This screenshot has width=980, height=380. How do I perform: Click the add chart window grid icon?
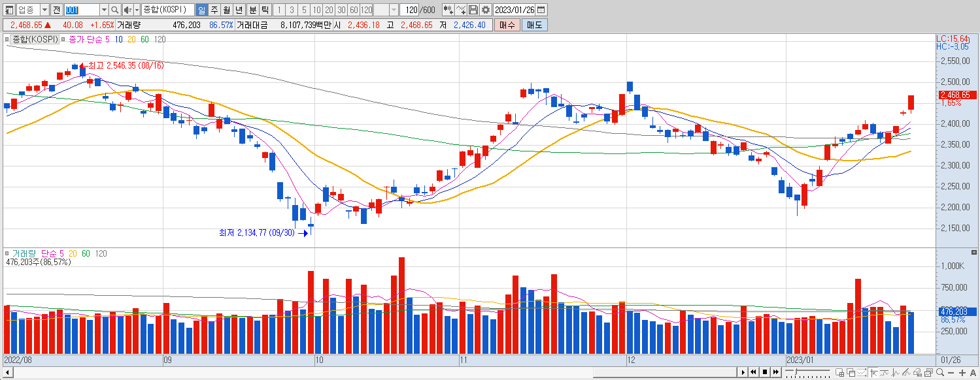pos(840,373)
